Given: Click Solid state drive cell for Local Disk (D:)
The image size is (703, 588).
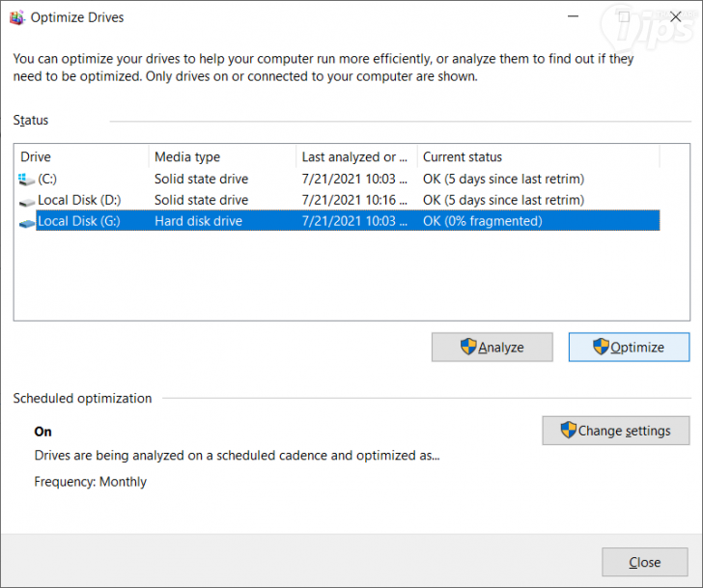Looking at the screenshot, I should 201,200.
